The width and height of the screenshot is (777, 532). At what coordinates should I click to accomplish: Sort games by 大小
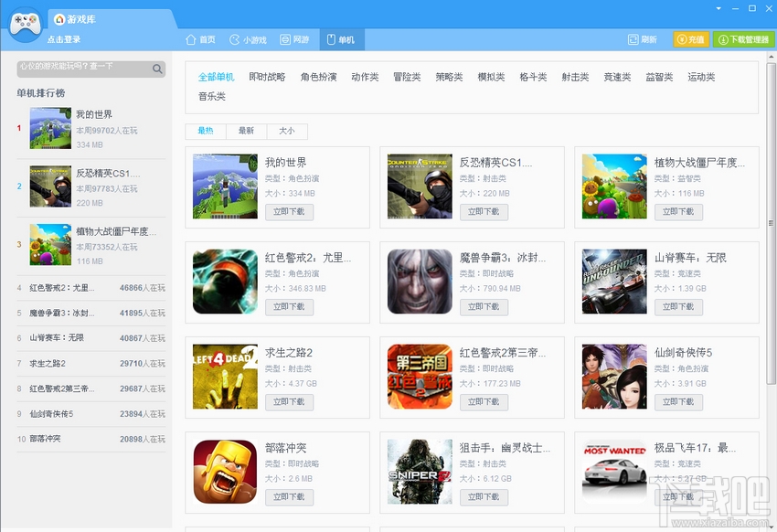pyautogui.click(x=286, y=131)
